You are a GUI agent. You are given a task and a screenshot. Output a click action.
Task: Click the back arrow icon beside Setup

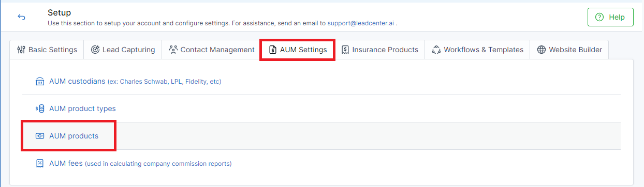coord(22,17)
